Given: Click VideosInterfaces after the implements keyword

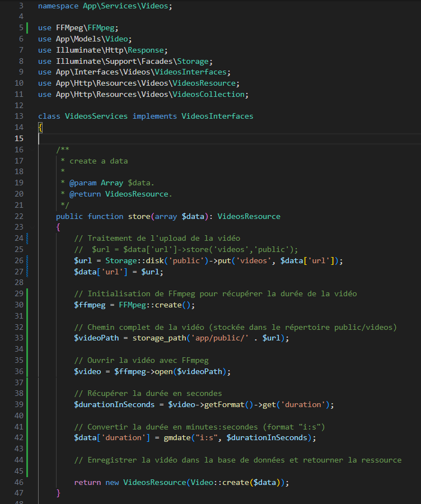Looking at the screenshot, I should (217, 116).
